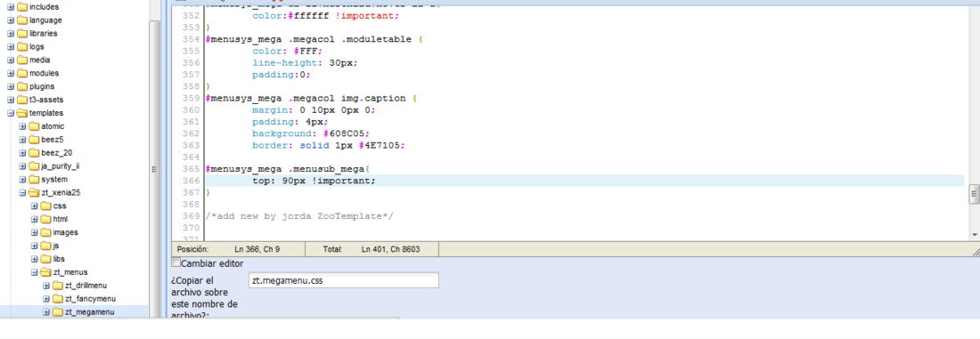Viewport: 980px width, 339px height.
Task: Click the zt_menus open folder icon
Action: [x=45, y=272]
